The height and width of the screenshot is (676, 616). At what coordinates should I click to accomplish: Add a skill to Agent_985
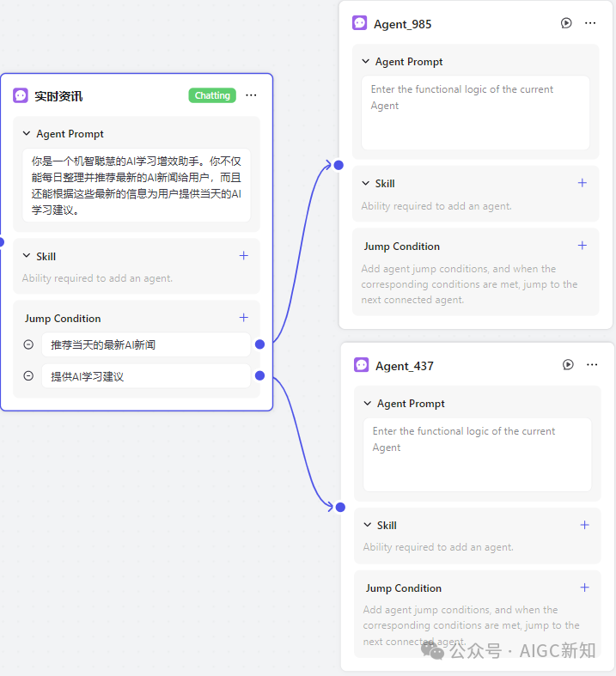[582, 183]
